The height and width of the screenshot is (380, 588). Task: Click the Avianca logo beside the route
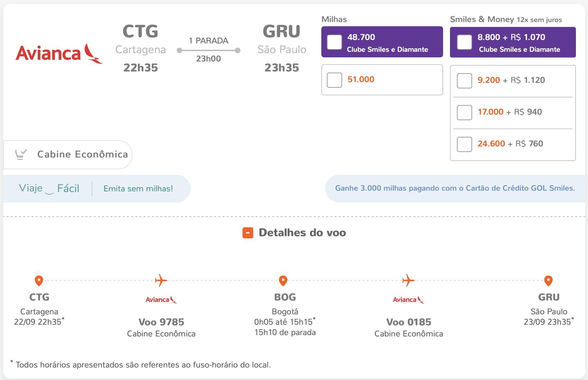[x=59, y=54]
